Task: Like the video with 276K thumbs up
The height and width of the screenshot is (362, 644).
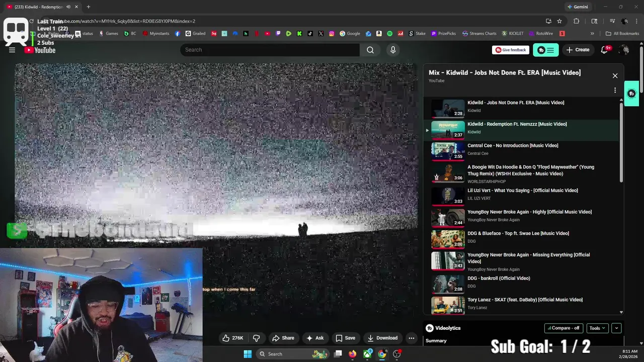Action: [x=233, y=338]
